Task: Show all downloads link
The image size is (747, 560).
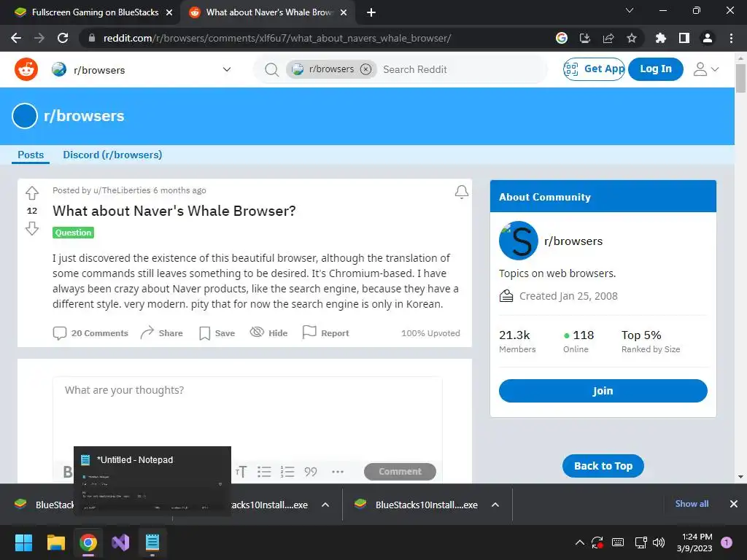Action: coord(692,504)
